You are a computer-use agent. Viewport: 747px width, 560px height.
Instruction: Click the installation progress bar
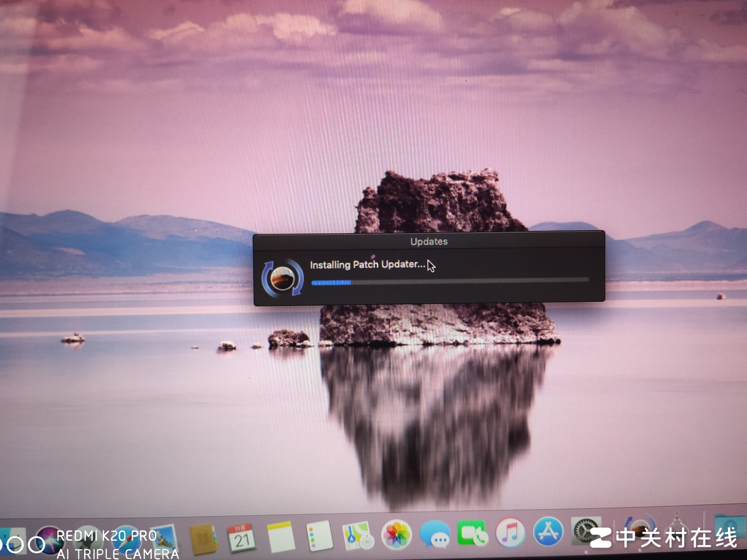(450, 281)
